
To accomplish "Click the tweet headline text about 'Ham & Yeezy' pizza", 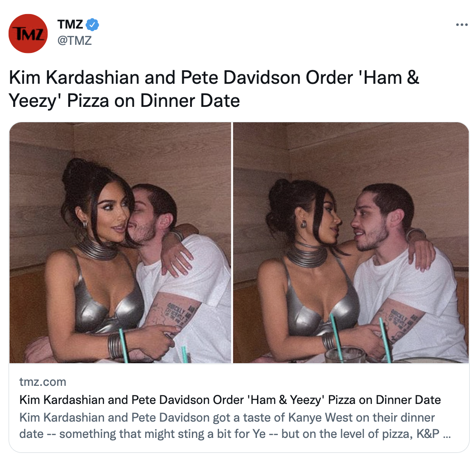I will (x=214, y=89).
